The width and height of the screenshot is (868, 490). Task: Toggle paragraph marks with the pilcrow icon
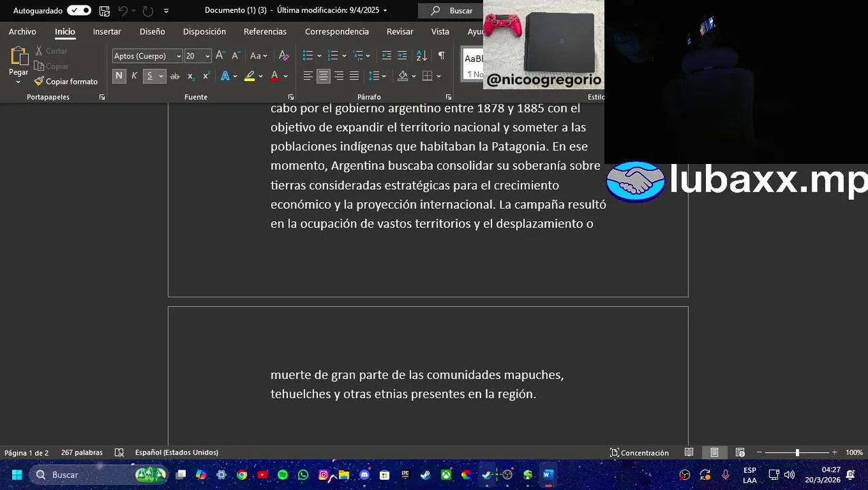coord(441,56)
